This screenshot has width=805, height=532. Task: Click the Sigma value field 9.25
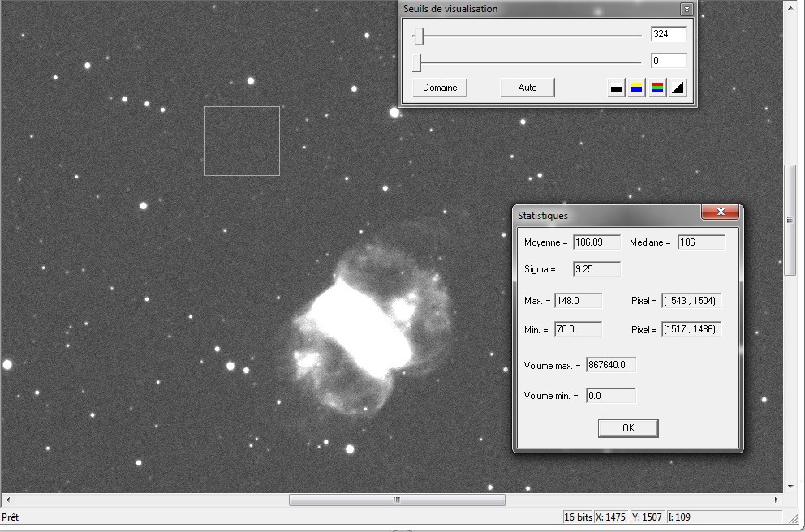[x=596, y=268]
